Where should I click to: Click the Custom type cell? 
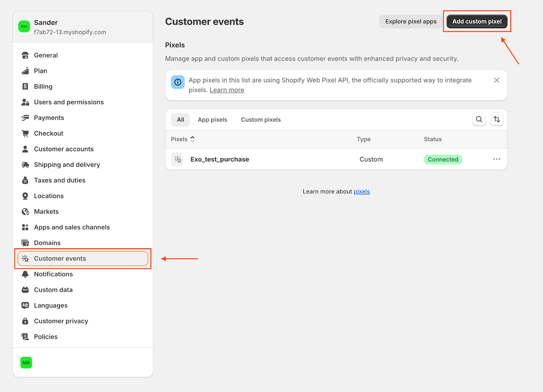point(371,159)
